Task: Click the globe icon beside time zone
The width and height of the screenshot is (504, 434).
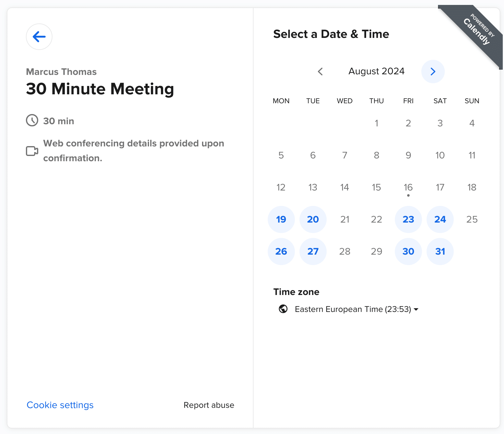Action: [x=283, y=309]
